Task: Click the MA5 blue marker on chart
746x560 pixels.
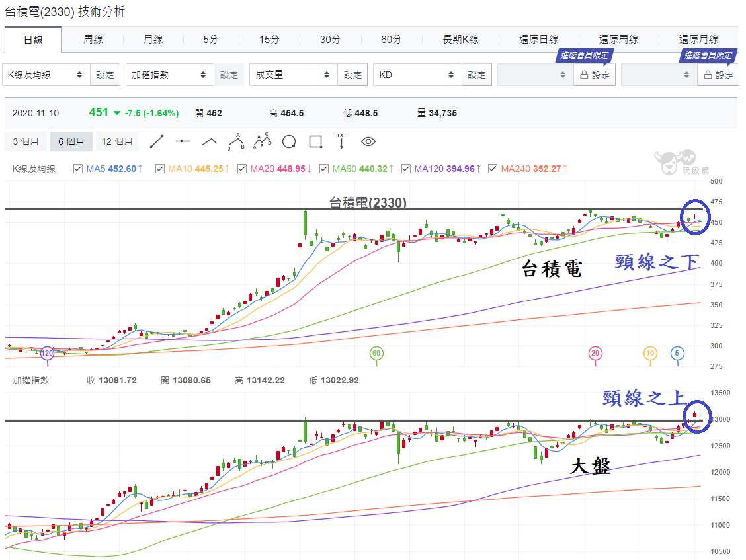Action: [677, 354]
